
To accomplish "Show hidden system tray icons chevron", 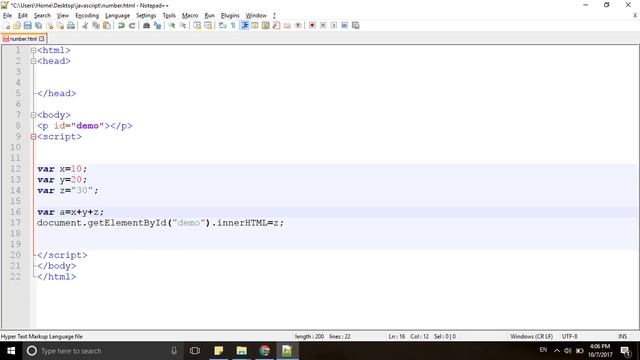I will (x=557, y=351).
